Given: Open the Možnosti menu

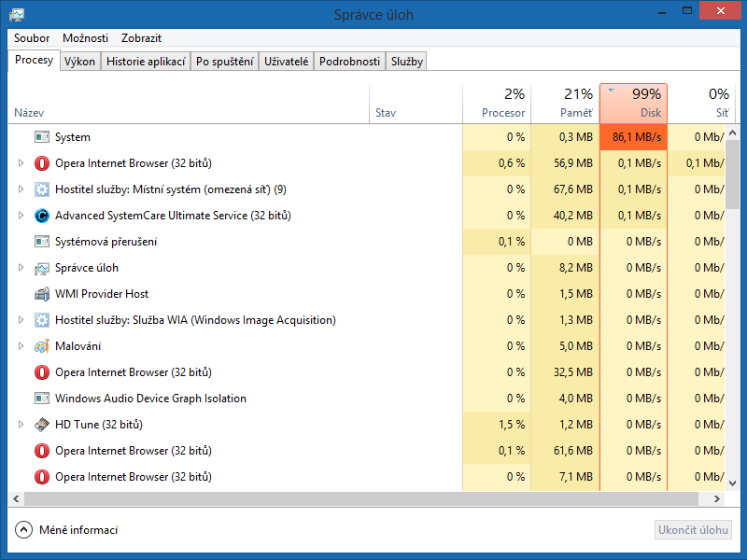Looking at the screenshot, I should [85, 38].
